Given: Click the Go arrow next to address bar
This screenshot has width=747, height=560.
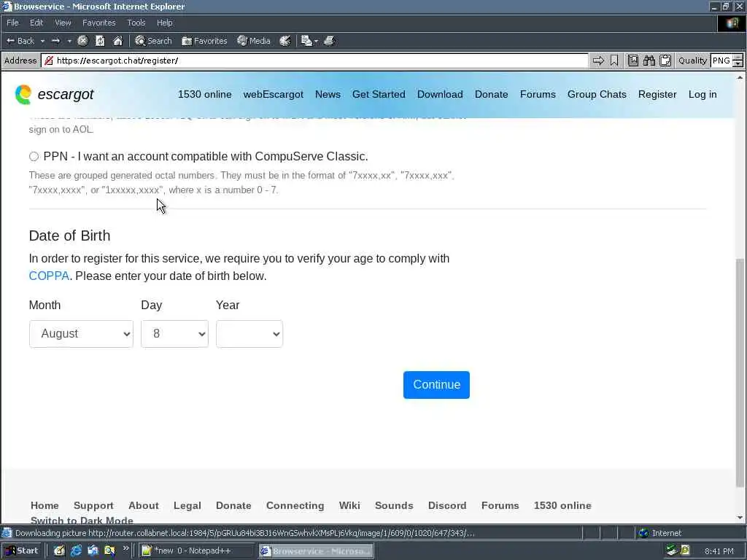Looking at the screenshot, I should 598,61.
